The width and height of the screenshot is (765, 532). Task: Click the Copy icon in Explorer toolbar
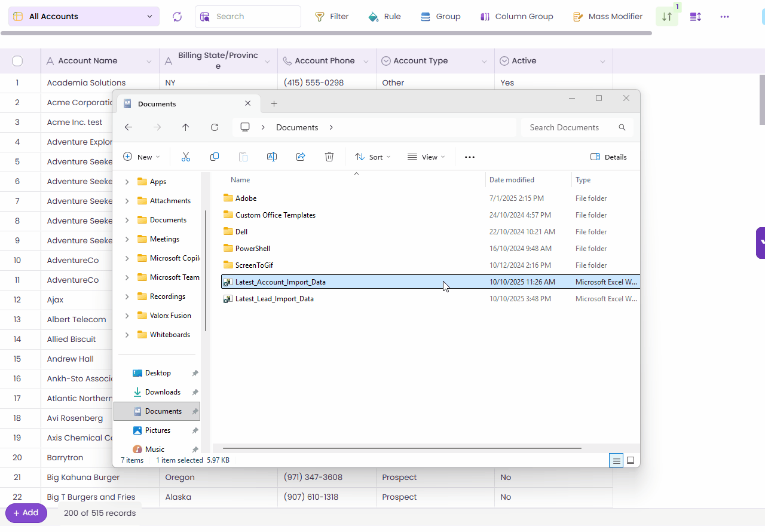[x=215, y=157]
